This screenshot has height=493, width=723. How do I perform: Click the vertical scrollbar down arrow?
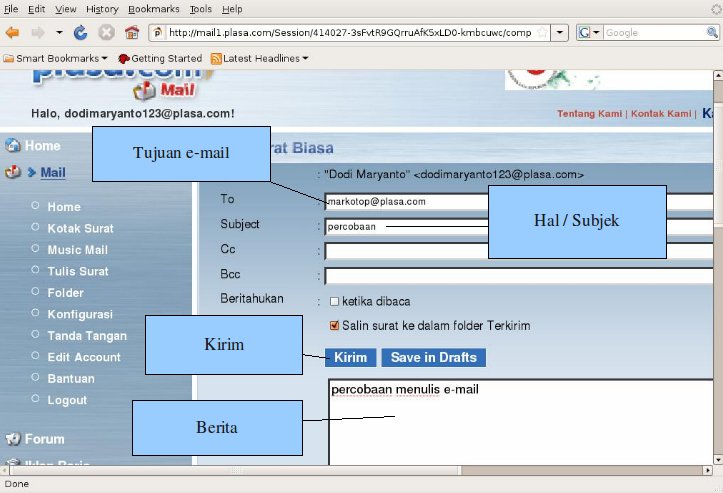(718, 460)
